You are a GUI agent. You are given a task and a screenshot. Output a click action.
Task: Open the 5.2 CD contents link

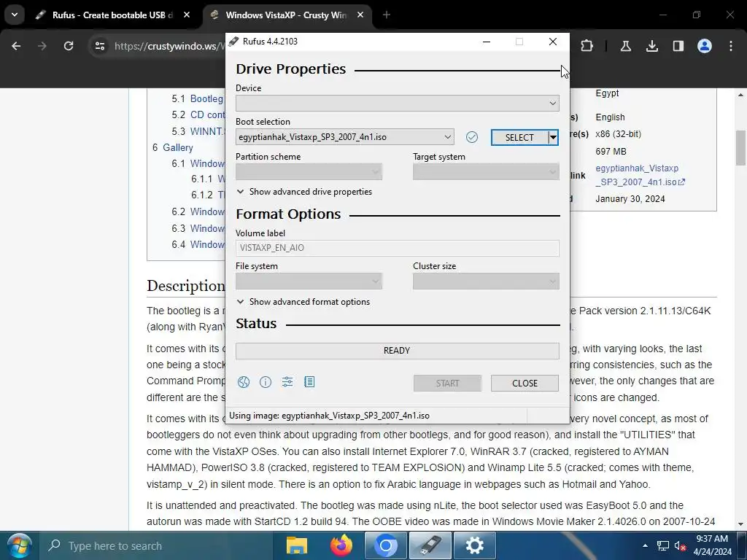coord(198,114)
